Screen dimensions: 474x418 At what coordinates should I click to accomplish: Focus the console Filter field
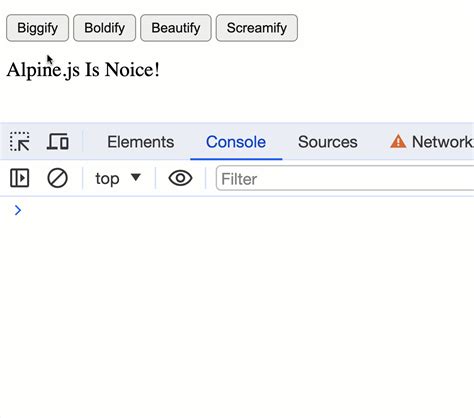click(x=345, y=179)
